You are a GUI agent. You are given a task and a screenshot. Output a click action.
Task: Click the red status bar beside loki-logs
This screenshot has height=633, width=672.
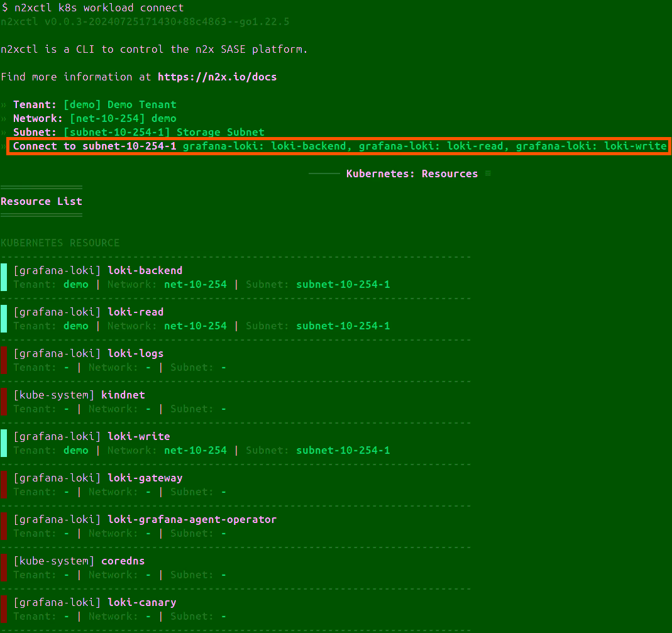coord(3,360)
